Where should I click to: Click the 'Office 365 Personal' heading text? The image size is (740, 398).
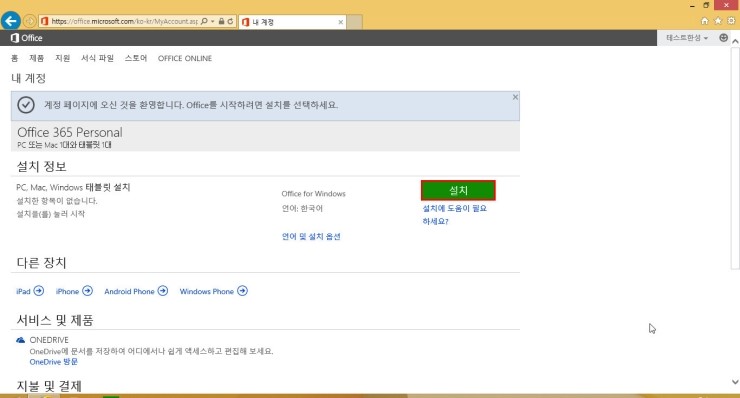tap(70, 132)
